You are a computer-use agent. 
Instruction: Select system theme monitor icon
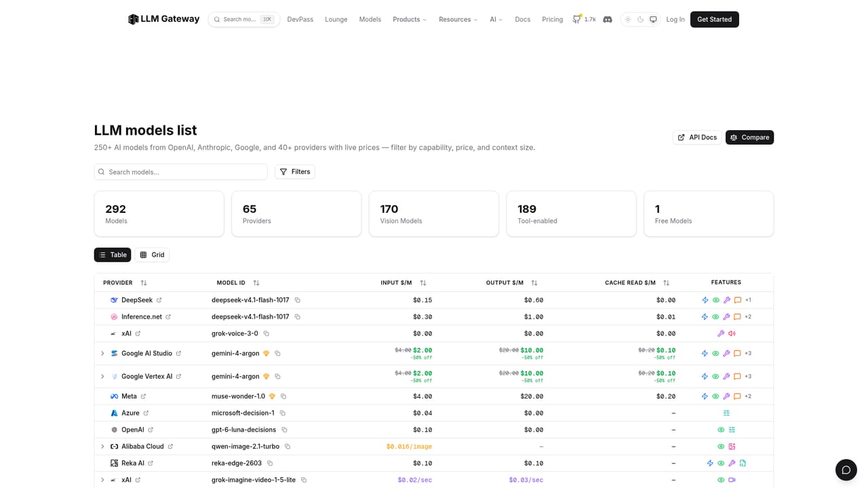tap(653, 20)
